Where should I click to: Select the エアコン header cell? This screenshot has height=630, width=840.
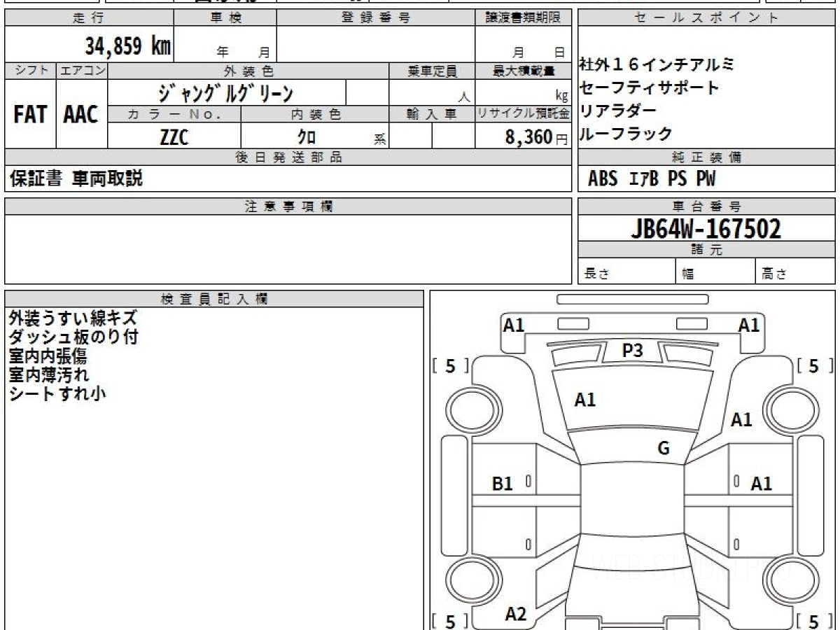tap(82, 71)
